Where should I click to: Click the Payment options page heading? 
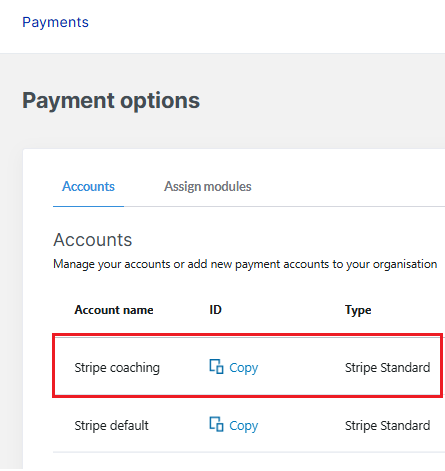click(x=111, y=101)
